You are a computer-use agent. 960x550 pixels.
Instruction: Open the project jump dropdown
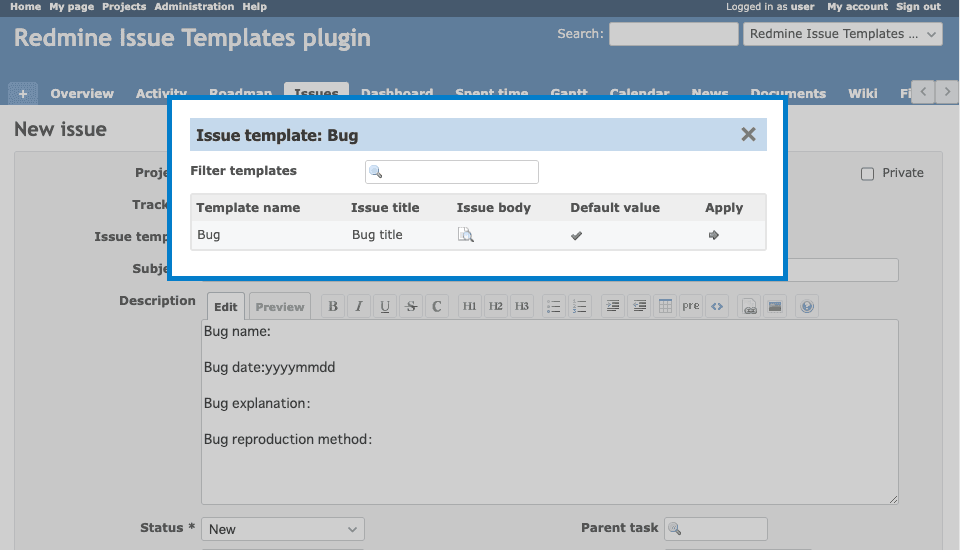pyautogui.click(x=843, y=34)
